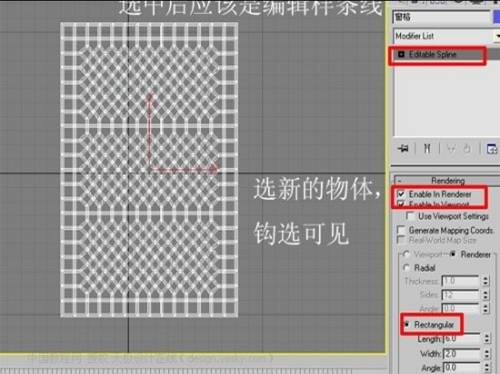Click the Make Unique icon in modifier stack toolbar

(451, 149)
